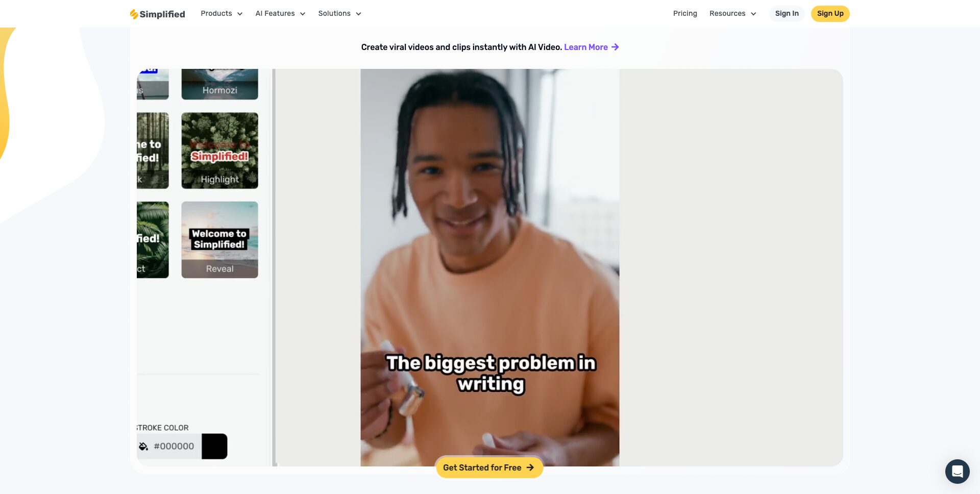
Task: Select the Highlight caption style thumbnail
Action: [x=219, y=150]
